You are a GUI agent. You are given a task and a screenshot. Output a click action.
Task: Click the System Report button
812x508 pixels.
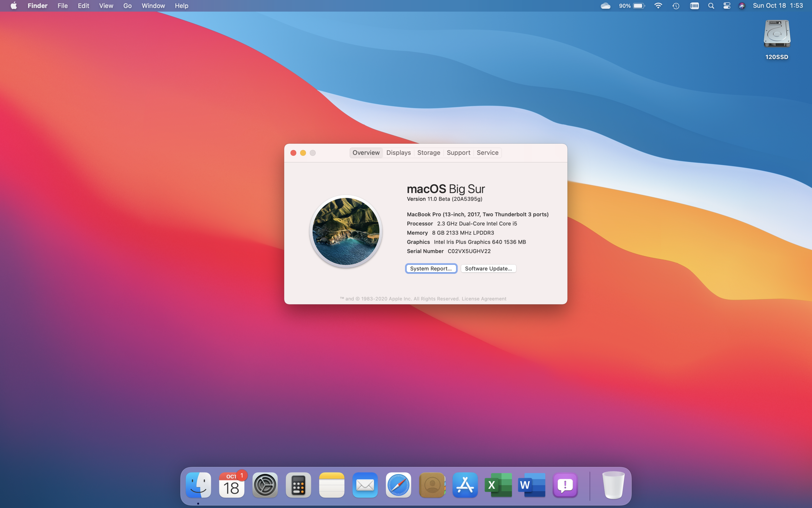431,268
